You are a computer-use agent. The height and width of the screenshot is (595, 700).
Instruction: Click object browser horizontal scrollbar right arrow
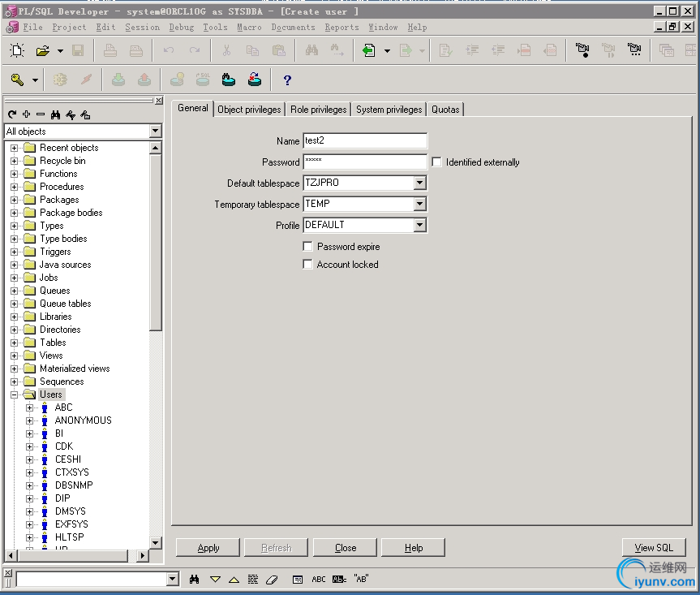(143, 556)
